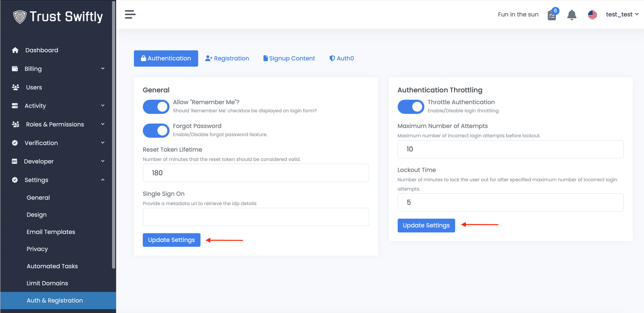Screen dimensions: 644x313
Task: Disable the Allow "Remember Me" toggle
Action: tap(156, 107)
